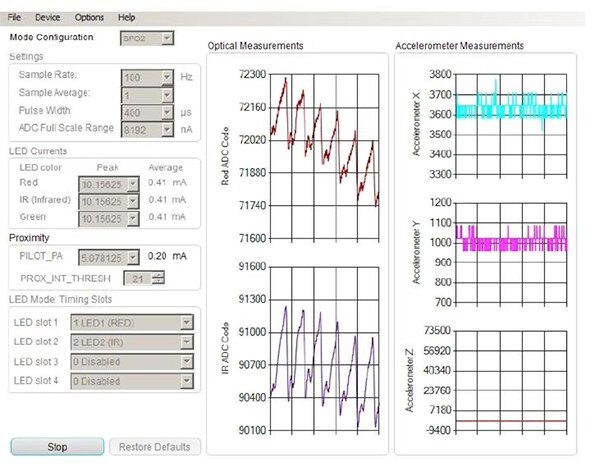Open the Device menu
600x464 pixels.
coord(47,18)
